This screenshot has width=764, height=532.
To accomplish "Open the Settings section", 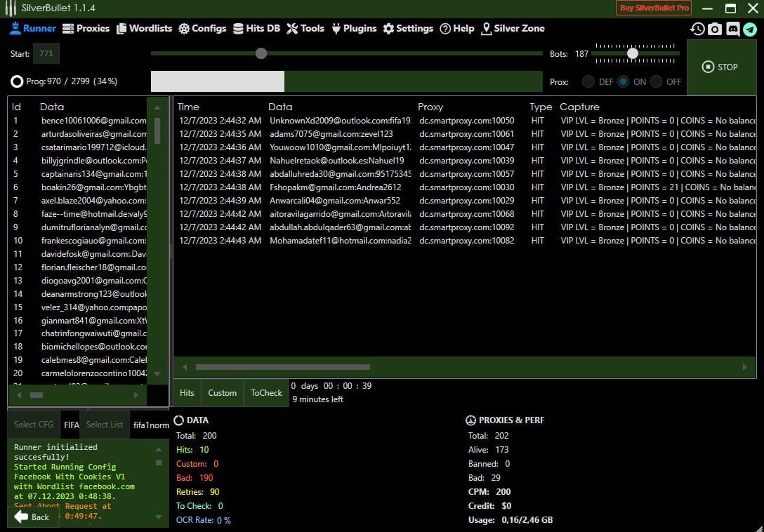I will pyautogui.click(x=408, y=28).
